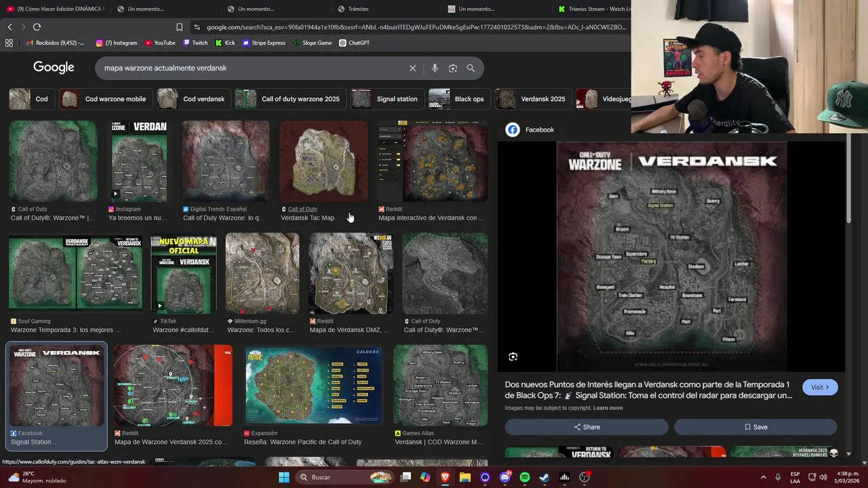The image size is (868, 488).
Task: Click the taskbar Buscar search box
Action: pyautogui.click(x=344, y=477)
